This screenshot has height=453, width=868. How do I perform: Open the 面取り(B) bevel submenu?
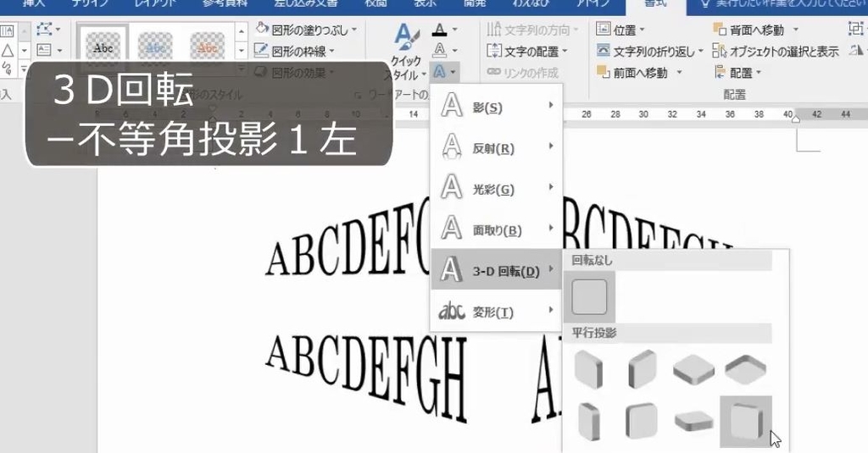(497, 229)
